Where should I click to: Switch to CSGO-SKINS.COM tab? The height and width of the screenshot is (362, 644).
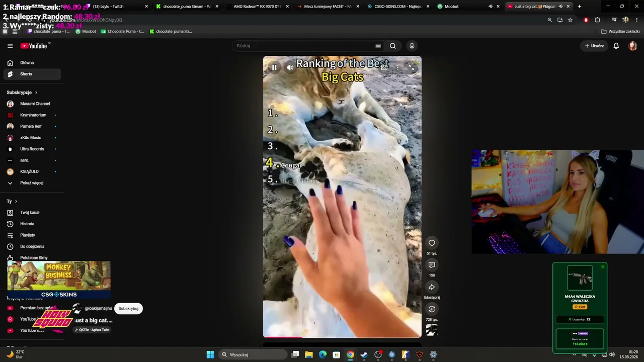coord(398,7)
